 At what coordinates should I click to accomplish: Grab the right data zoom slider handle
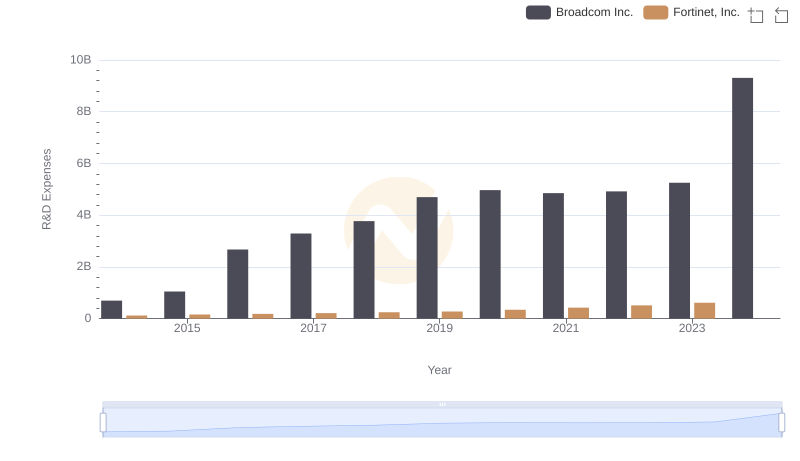[781, 423]
